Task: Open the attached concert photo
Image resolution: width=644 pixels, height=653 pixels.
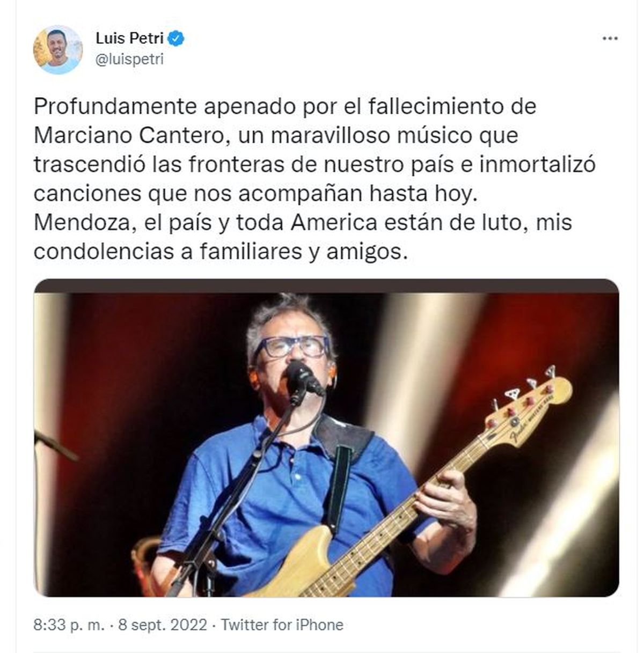Action: [x=326, y=437]
